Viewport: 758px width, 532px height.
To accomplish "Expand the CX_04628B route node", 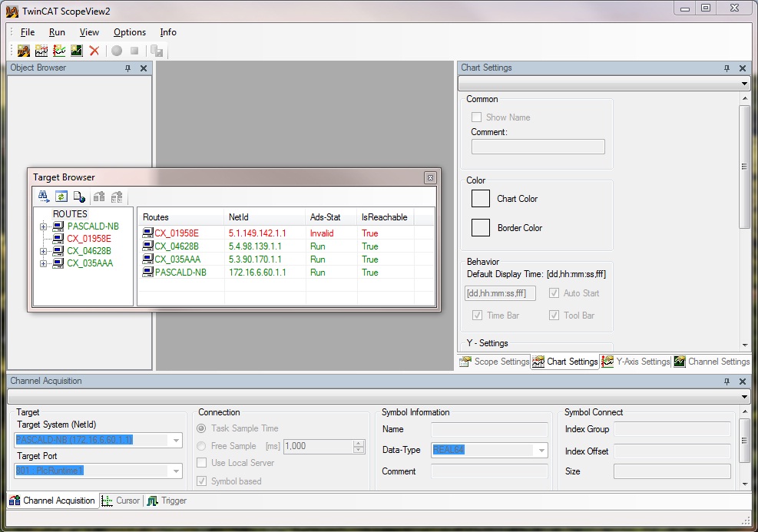I will [x=44, y=251].
